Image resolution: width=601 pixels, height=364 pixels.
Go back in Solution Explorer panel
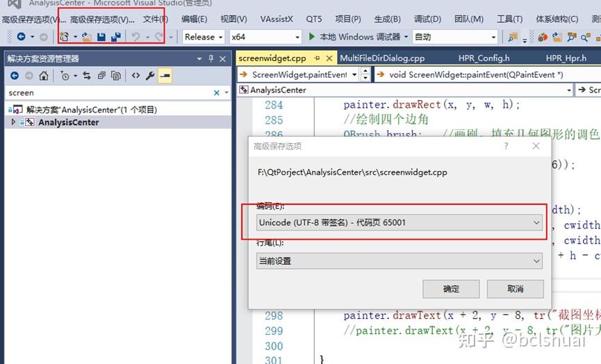[15, 76]
